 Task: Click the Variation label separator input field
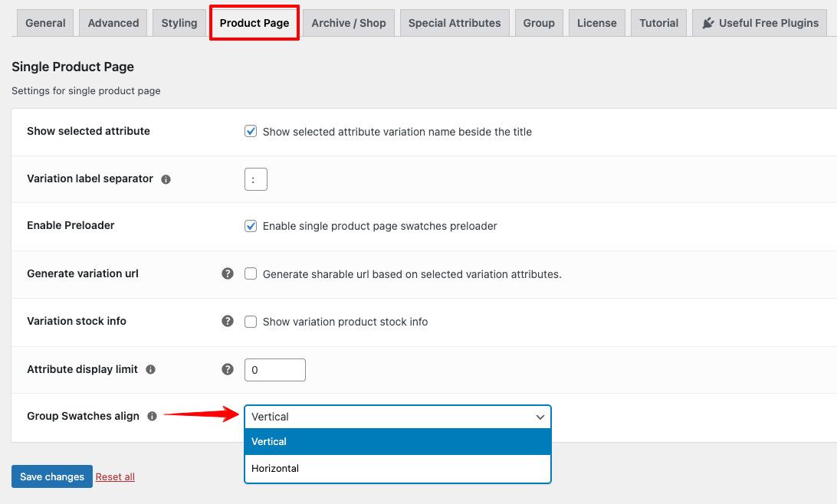[x=255, y=179]
